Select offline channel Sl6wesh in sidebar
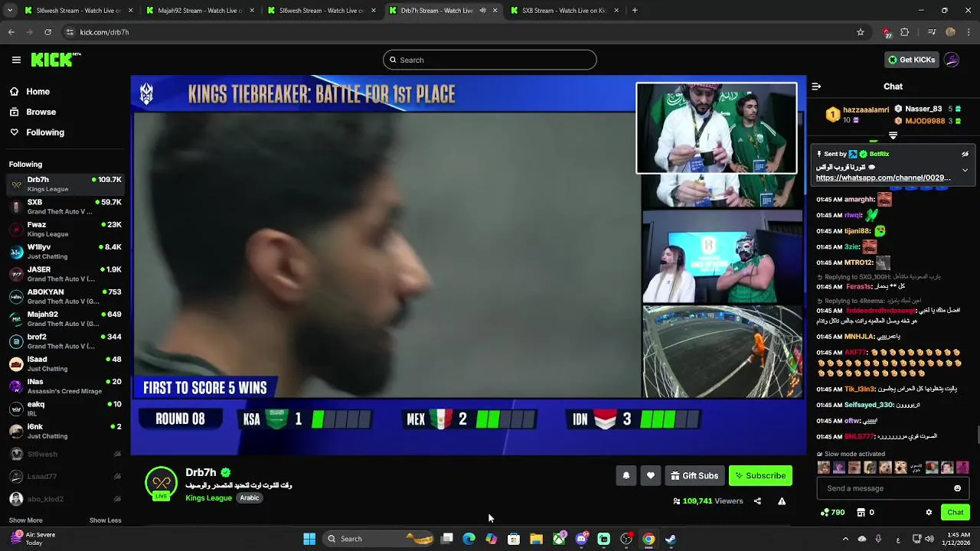 click(x=65, y=454)
